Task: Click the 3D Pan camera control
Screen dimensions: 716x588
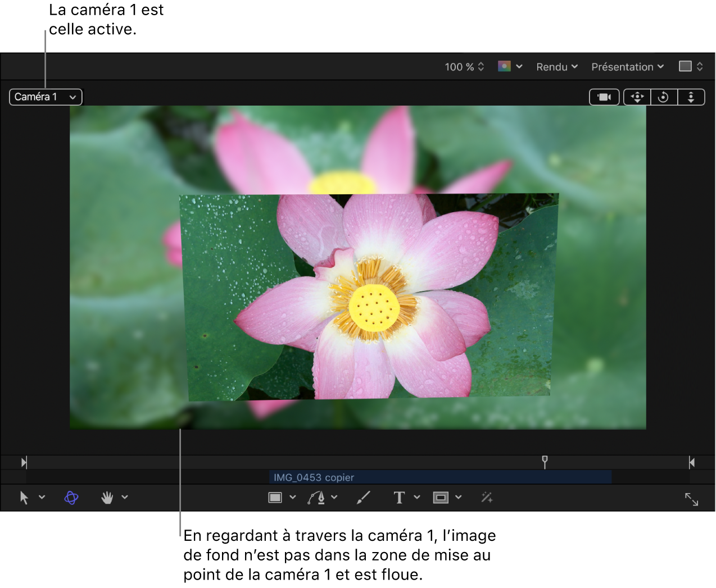Action: click(637, 97)
